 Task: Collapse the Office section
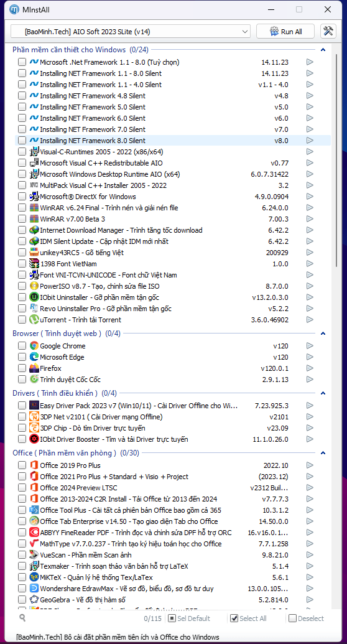pos(323,453)
